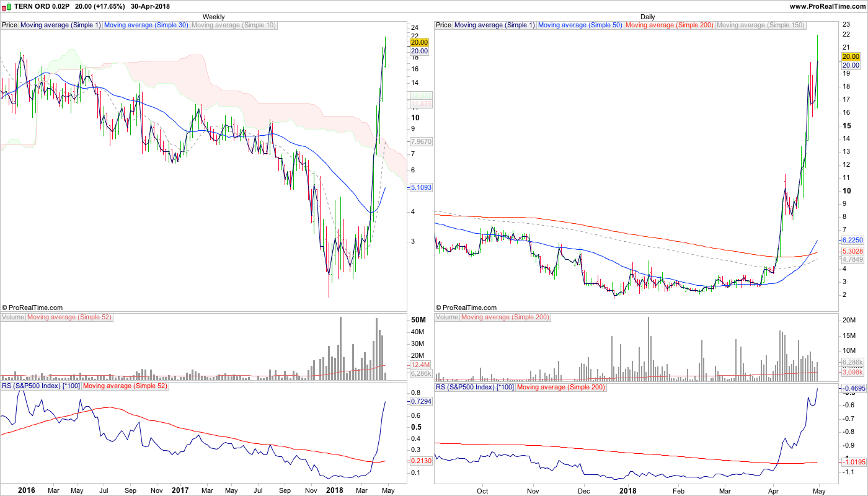Click the yellow 20.00 price tag on Daily axis

(x=850, y=56)
